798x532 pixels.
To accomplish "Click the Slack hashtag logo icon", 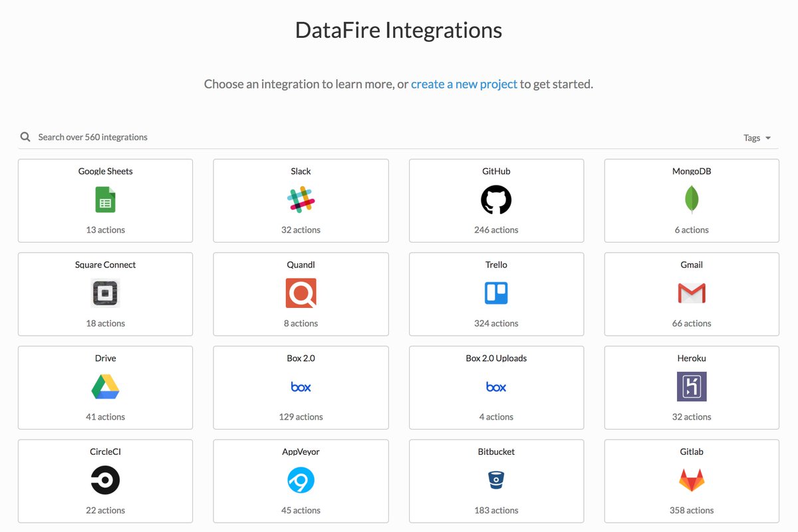I will [x=301, y=199].
